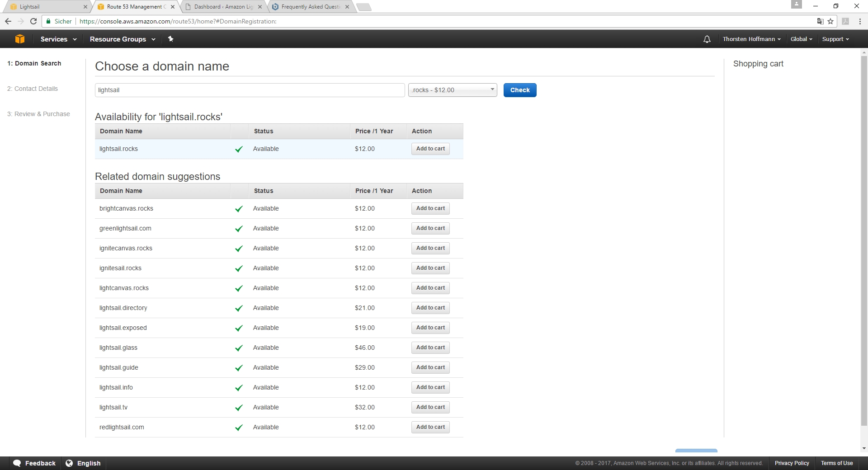Go back using browser back arrow
The image size is (868, 470).
8,21
